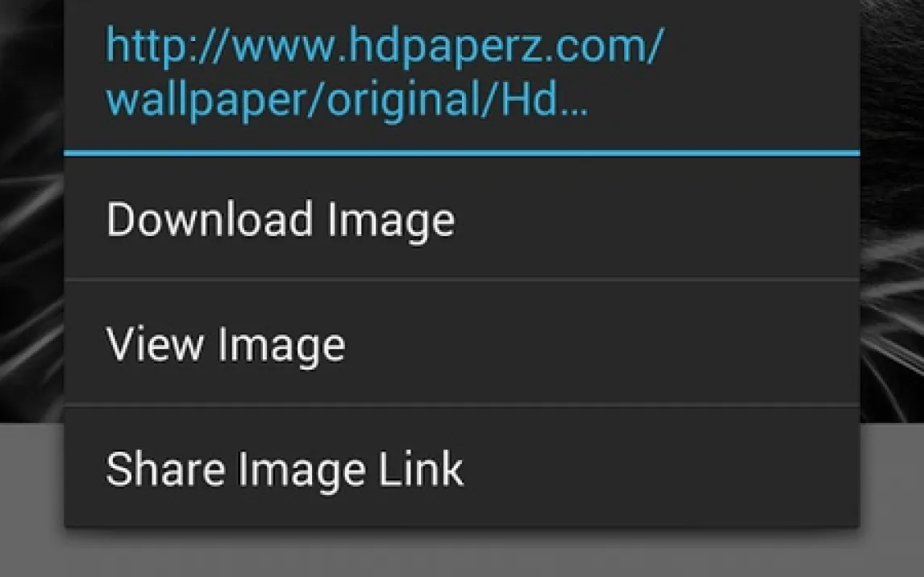924x577 pixels.
Task: Click the blue divider line under the URL
Action: click(461, 153)
